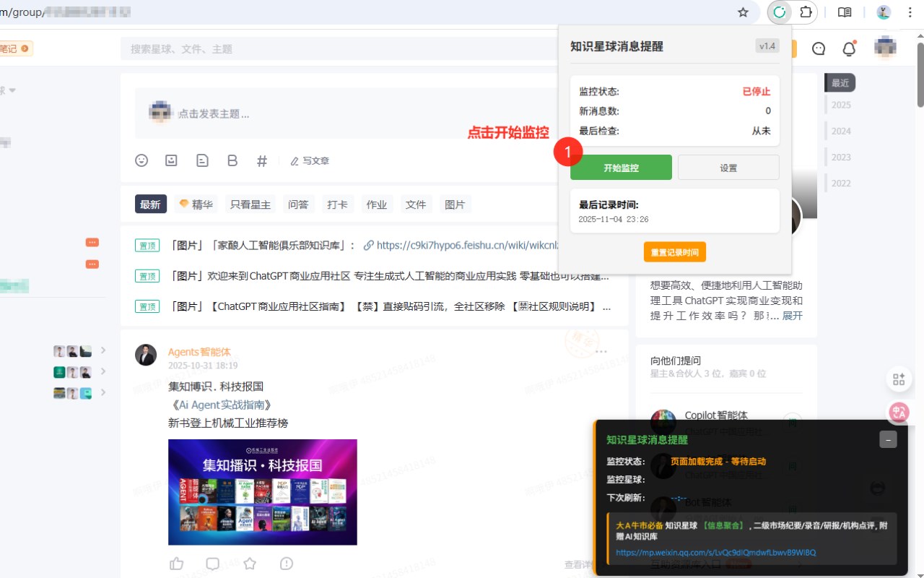Click the pink translate floating icon
924x578 pixels.
tap(899, 413)
